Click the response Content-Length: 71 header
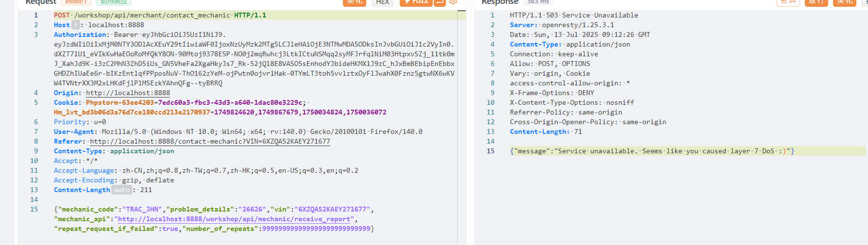Image resolution: width=868 pixels, height=245 pixels. [x=546, y=131]
